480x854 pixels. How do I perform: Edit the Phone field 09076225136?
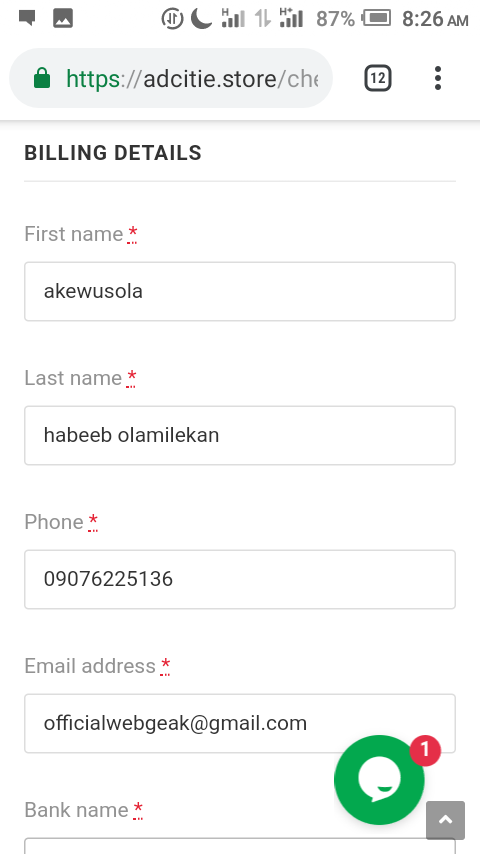coord(240,579)
